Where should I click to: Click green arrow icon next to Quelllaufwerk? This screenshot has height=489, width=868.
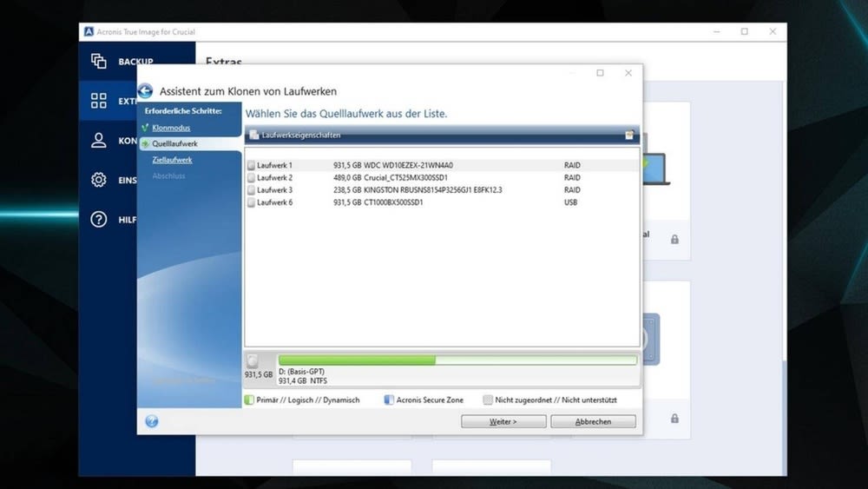(x=145, y=144)
